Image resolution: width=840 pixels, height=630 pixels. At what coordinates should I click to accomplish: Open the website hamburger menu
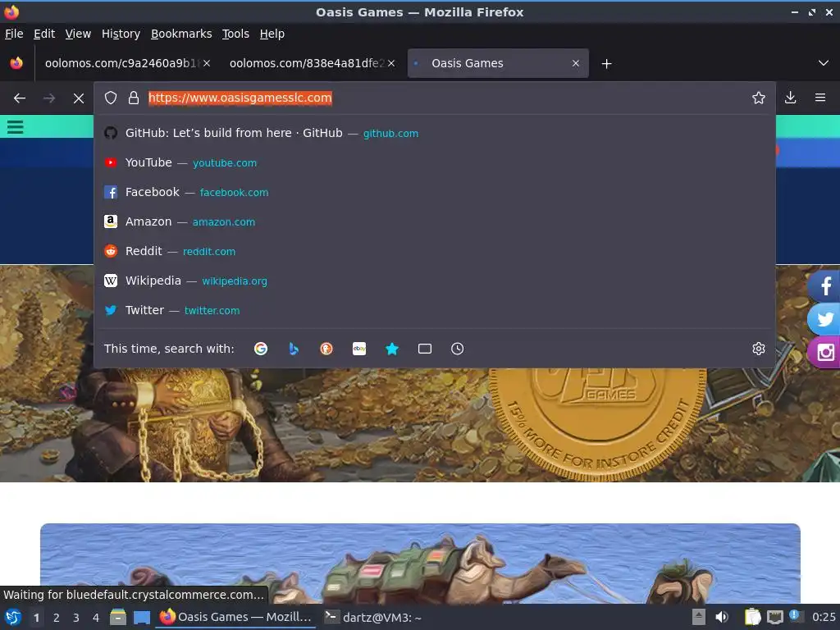coord(15,127)
